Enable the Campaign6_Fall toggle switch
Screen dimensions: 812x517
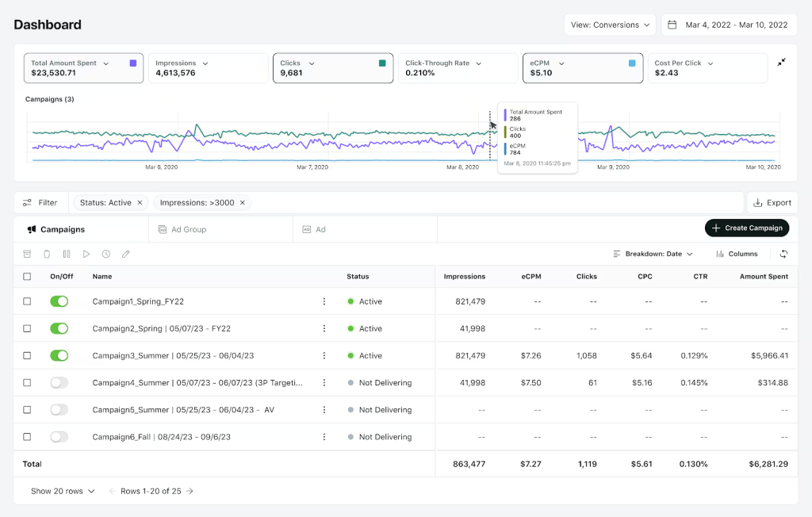coord(59,437)
